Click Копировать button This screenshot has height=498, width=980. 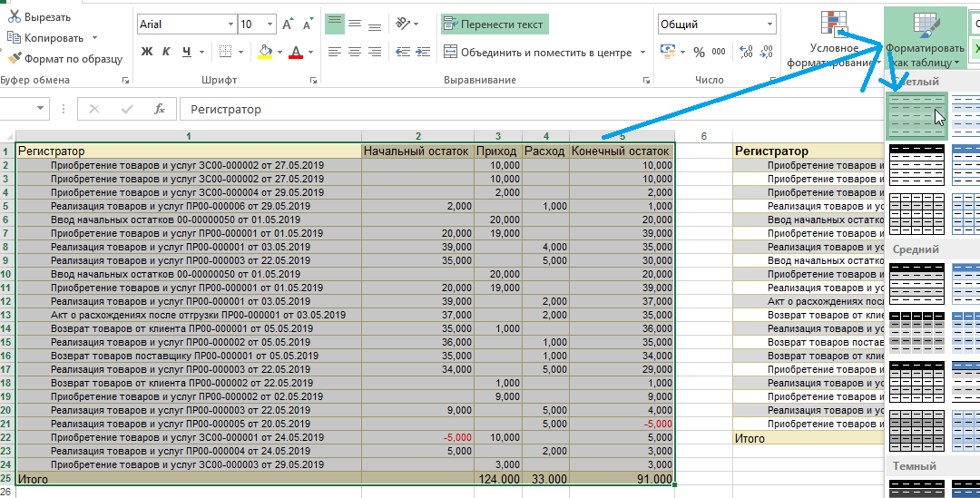coord(45,38)
